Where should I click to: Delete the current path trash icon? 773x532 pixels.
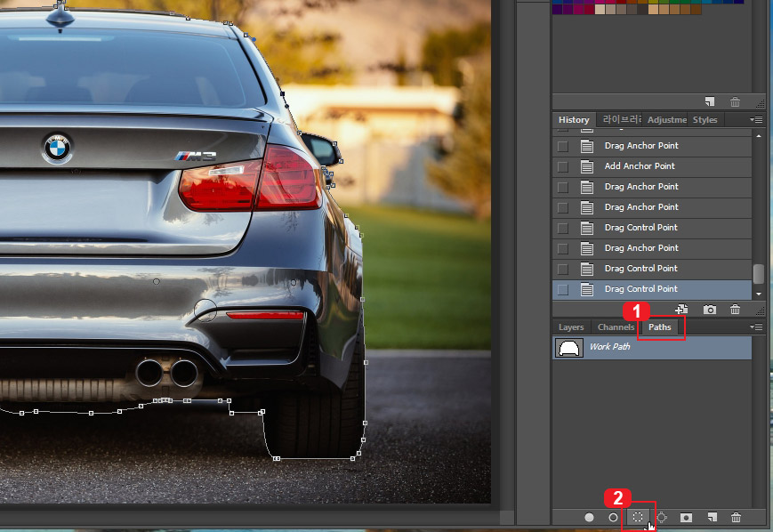pyautogui.click(x=736, y=517)
